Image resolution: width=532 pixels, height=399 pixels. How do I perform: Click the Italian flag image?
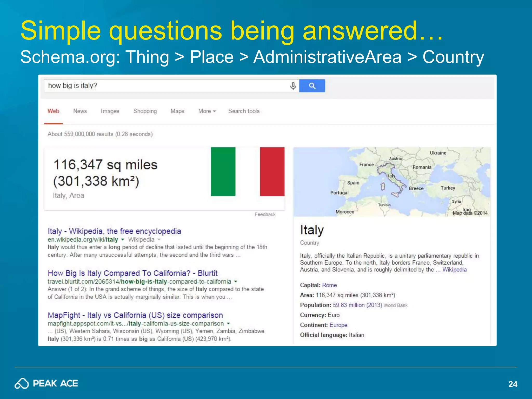click(x=248, y=172)
